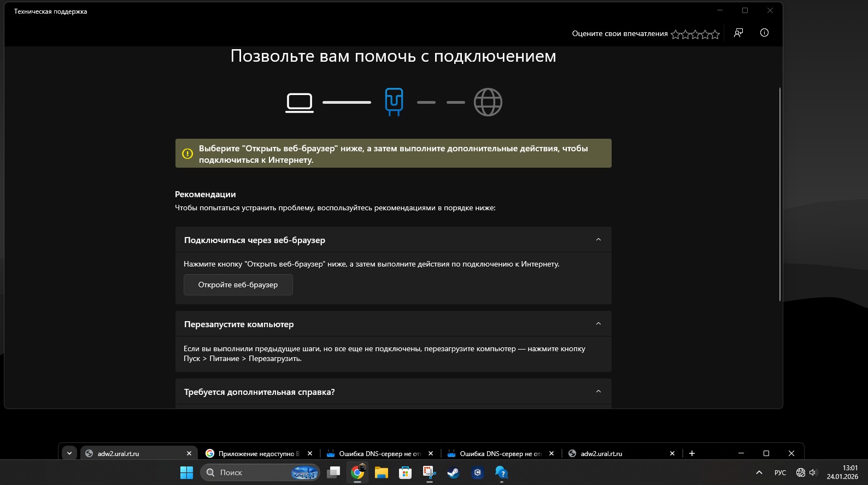
Task: Open the Windows Start menu
Action: pyautogui.click(x=186, y=472)
